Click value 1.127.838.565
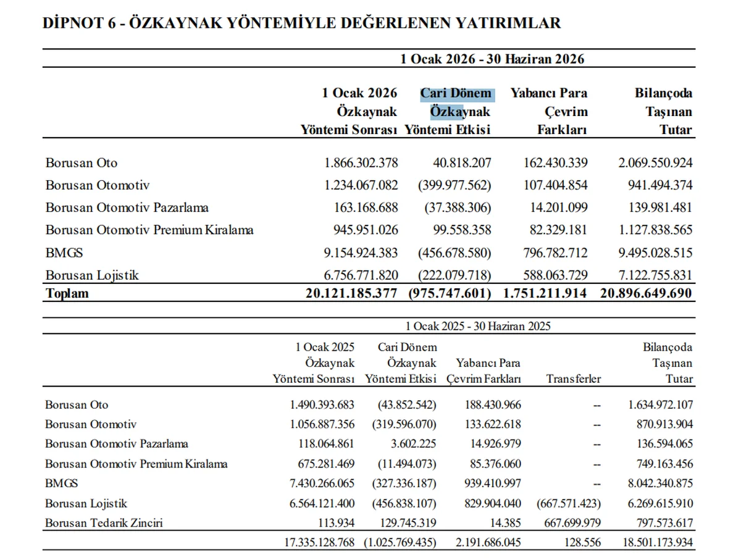Image resolution: width=741 pixels, height=560 pixels. 656,230
